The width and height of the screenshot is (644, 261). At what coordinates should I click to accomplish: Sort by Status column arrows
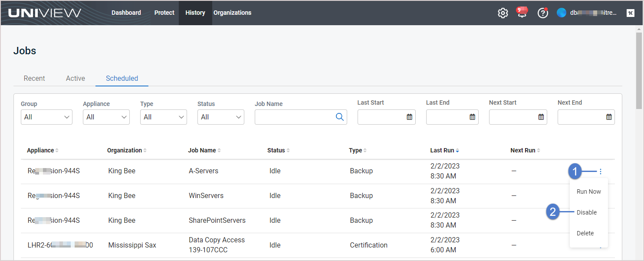coord(288,151)
